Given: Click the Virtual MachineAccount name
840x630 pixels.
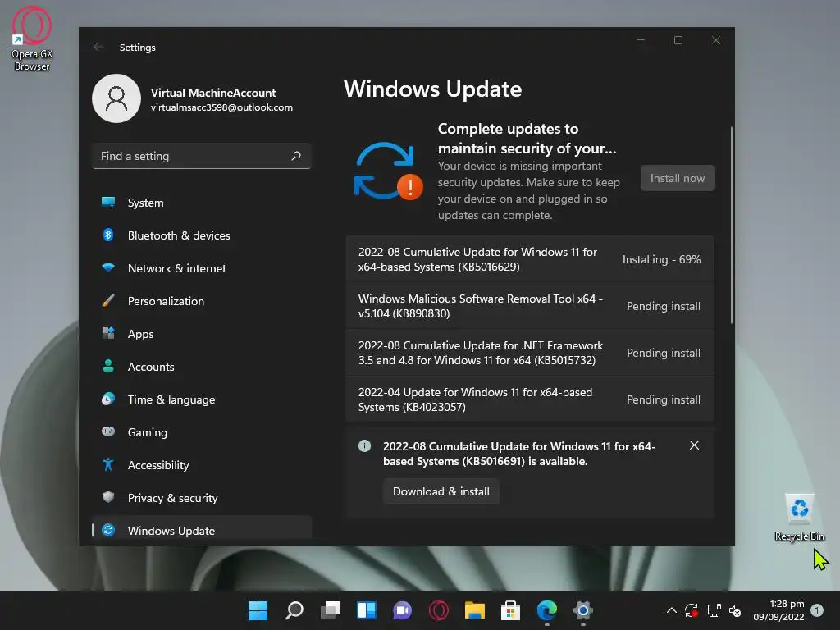Looking at the screenshot, I should tap(213, 93).
